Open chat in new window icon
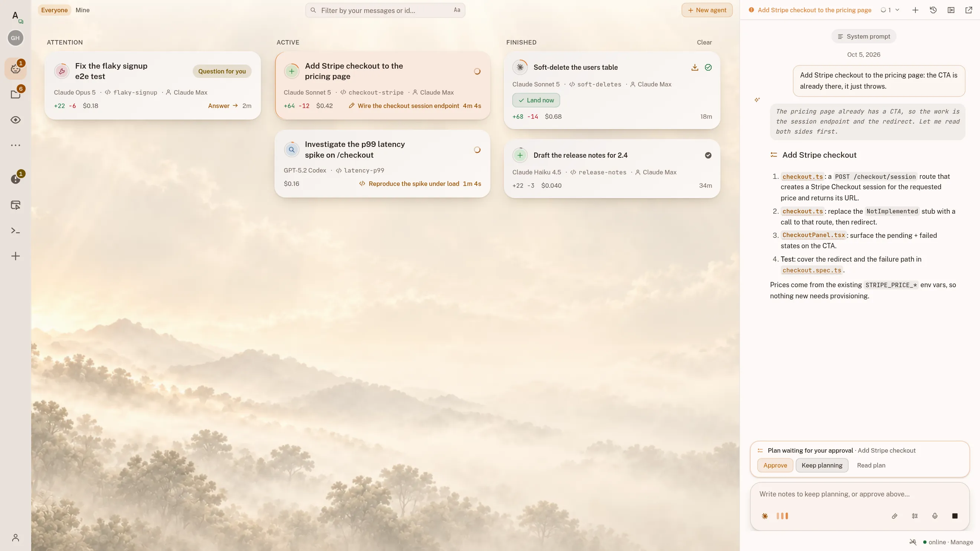 point(968,10)
